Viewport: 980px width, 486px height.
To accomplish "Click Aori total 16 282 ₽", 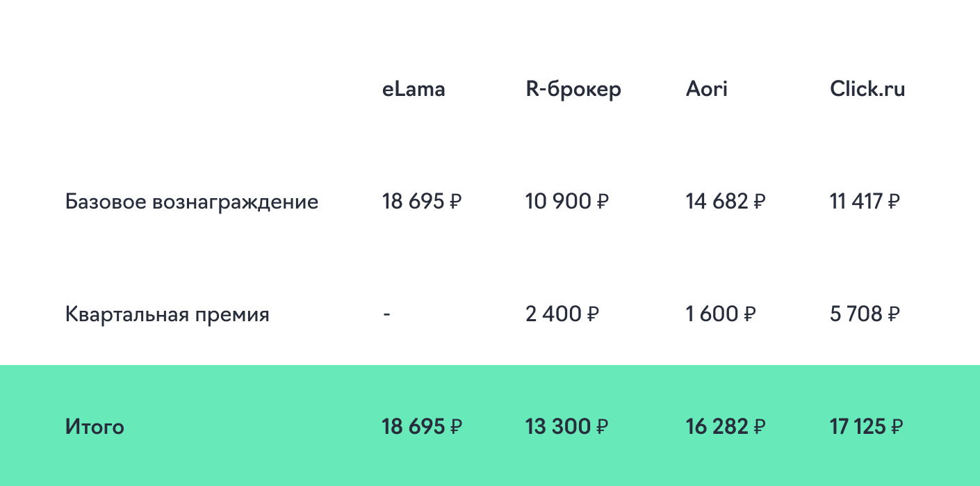I will (x=726, y=426).
